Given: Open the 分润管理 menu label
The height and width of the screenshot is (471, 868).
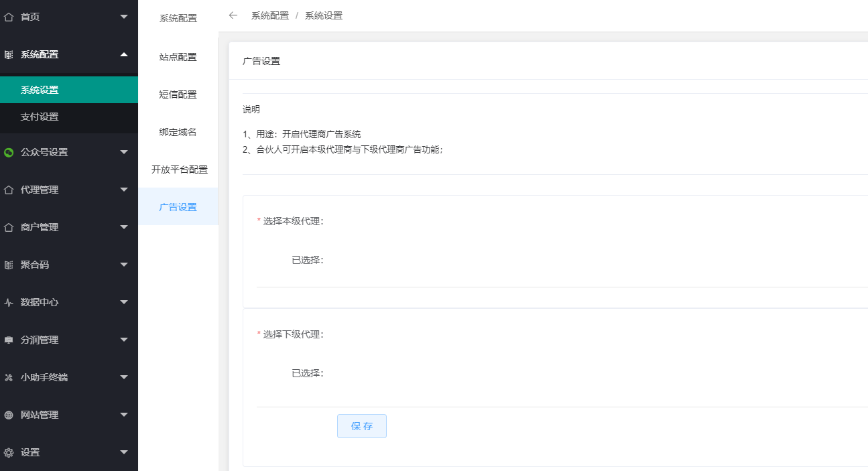Looking at the screenshot, I should point(40,340).
